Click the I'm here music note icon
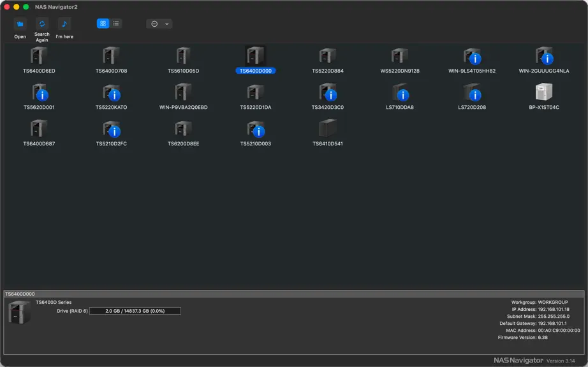Screen dimensions: 588x367 point(64,24)
